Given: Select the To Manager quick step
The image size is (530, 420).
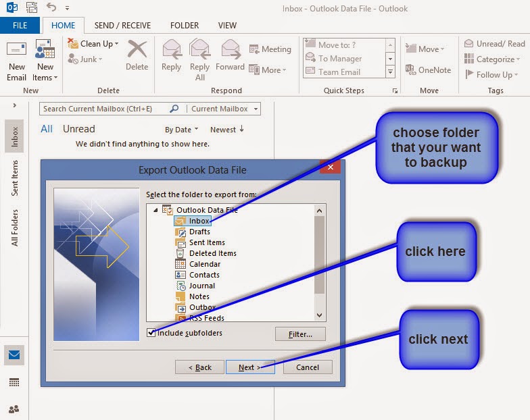Looking at the screenshot, I should point(343,58).
